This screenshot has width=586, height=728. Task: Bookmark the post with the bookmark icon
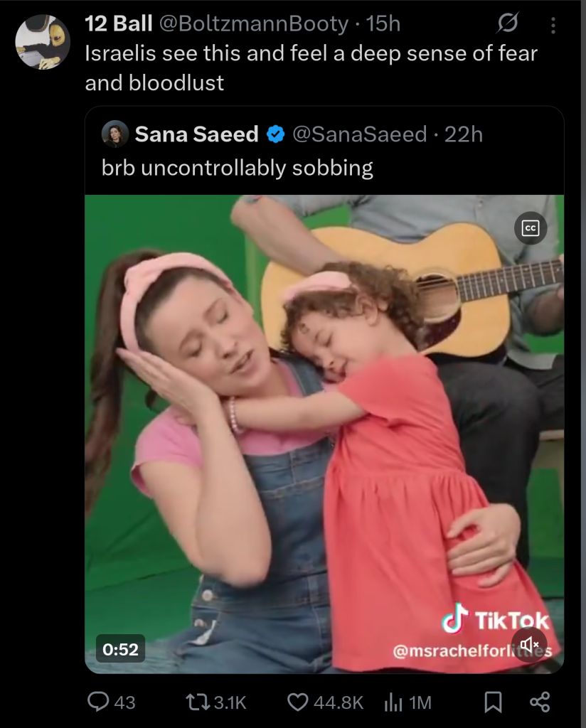(493, 702)
